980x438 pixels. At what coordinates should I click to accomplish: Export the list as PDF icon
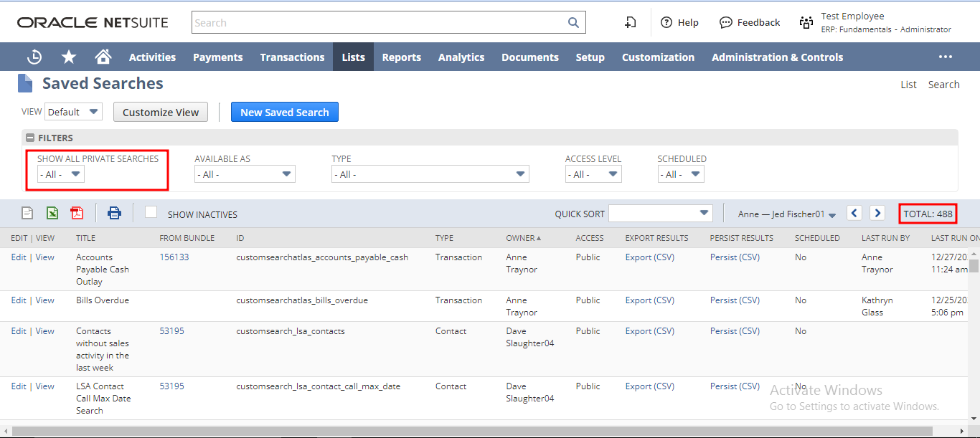pyautogui.click(x=77, y=213)
